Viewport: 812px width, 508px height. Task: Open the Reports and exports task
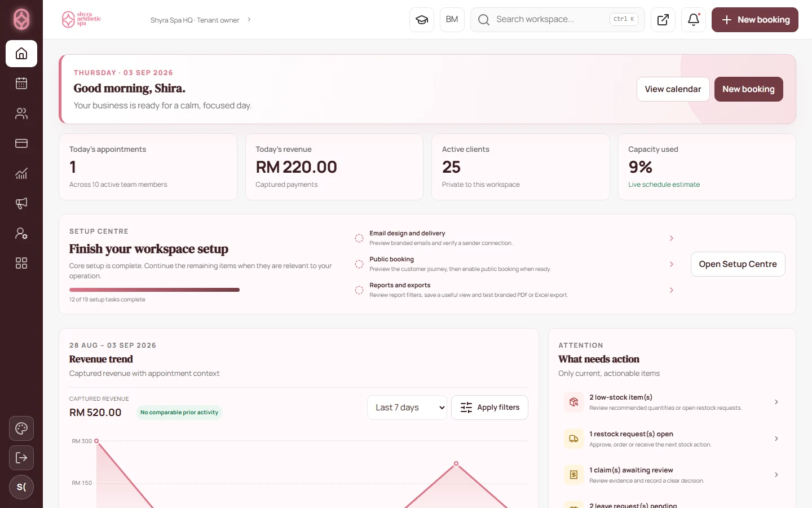click(514, 290)
